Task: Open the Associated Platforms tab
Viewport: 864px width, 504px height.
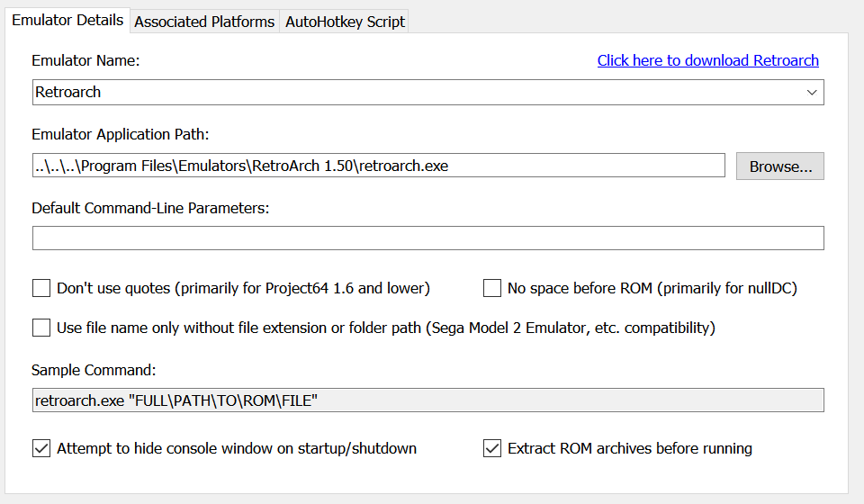Action: pos(204,22)
